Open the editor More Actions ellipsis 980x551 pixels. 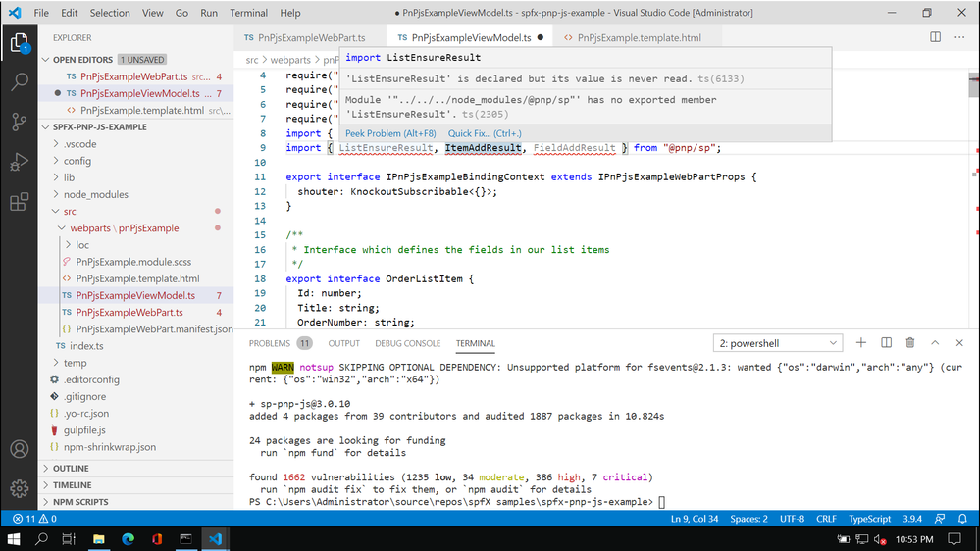(959, 37)
